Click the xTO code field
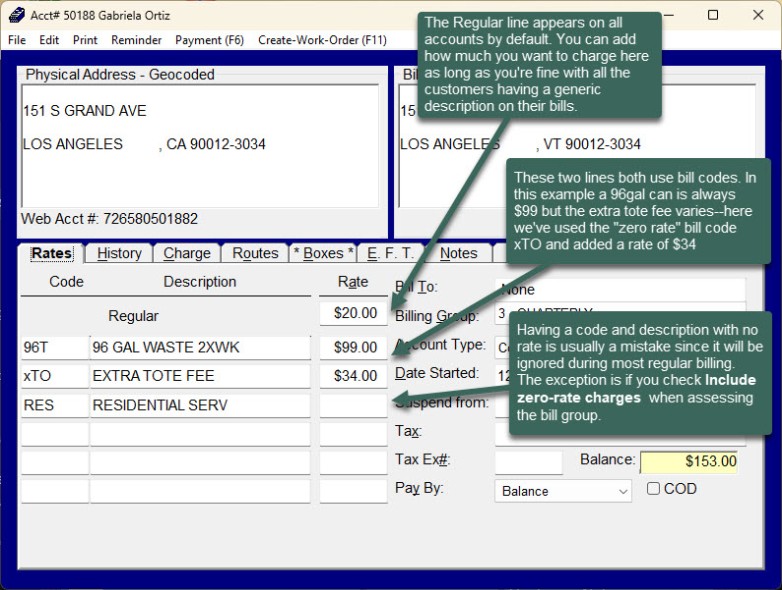Viewport: 782px width, 590px height. tap(54, 376)
